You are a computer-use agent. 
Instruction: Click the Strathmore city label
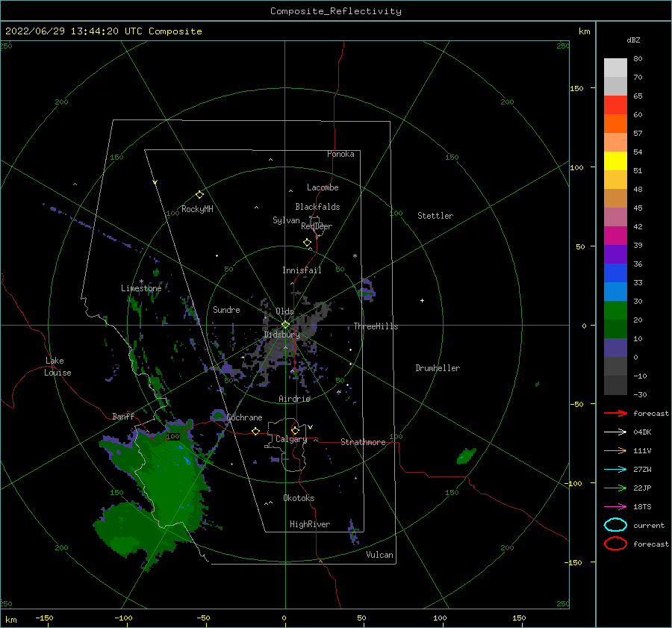click(363, 442)
